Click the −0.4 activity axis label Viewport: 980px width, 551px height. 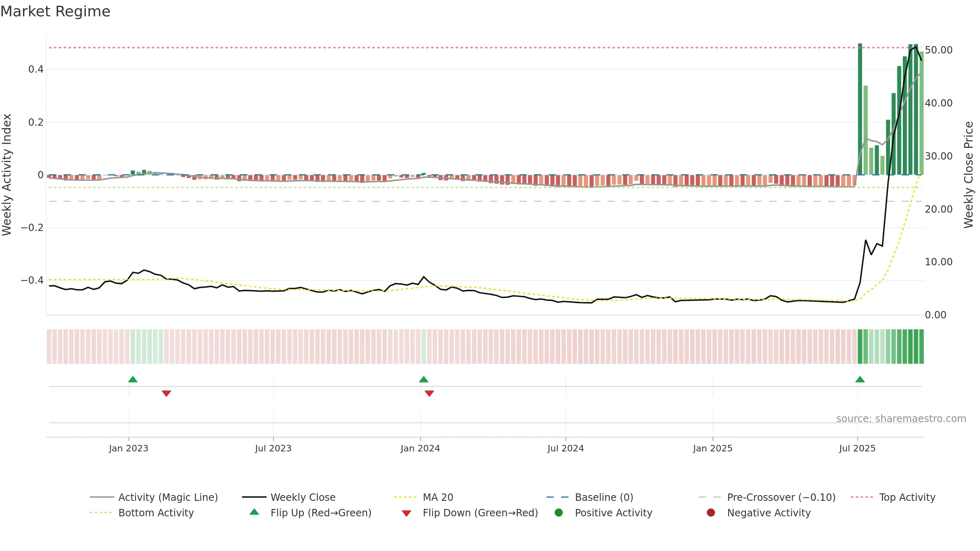32,280
